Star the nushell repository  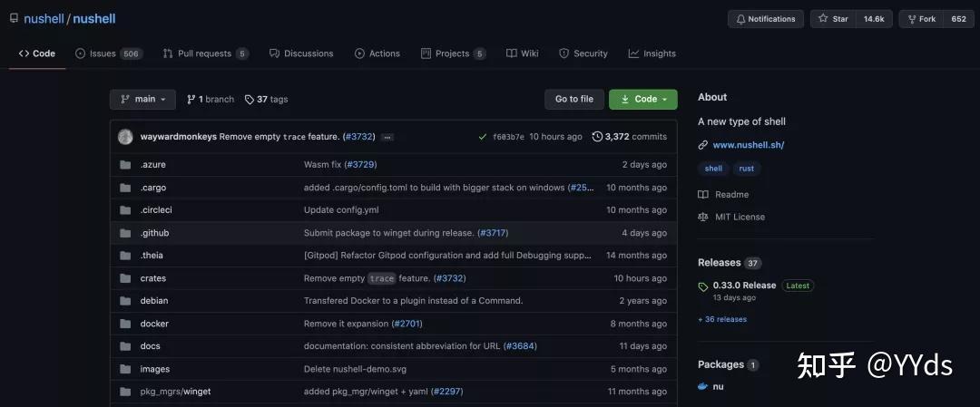pos(832,19)
